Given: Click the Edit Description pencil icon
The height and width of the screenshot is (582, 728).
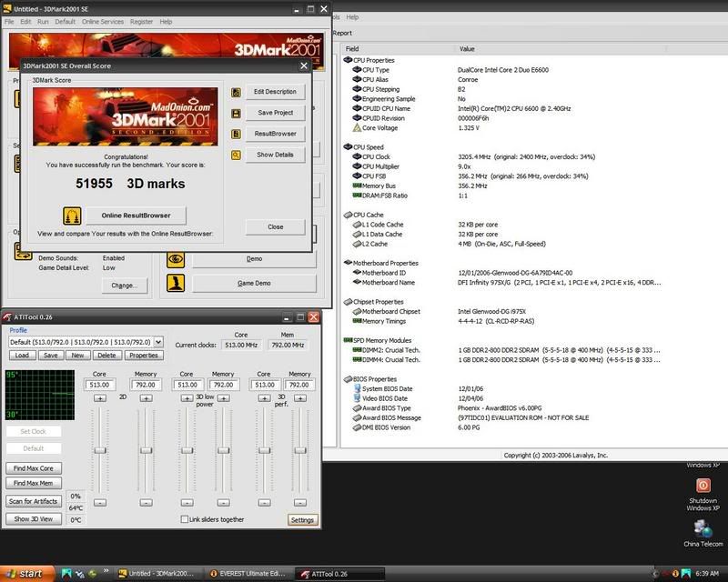Looking at the screenshot, I should (x=237, y=92).
